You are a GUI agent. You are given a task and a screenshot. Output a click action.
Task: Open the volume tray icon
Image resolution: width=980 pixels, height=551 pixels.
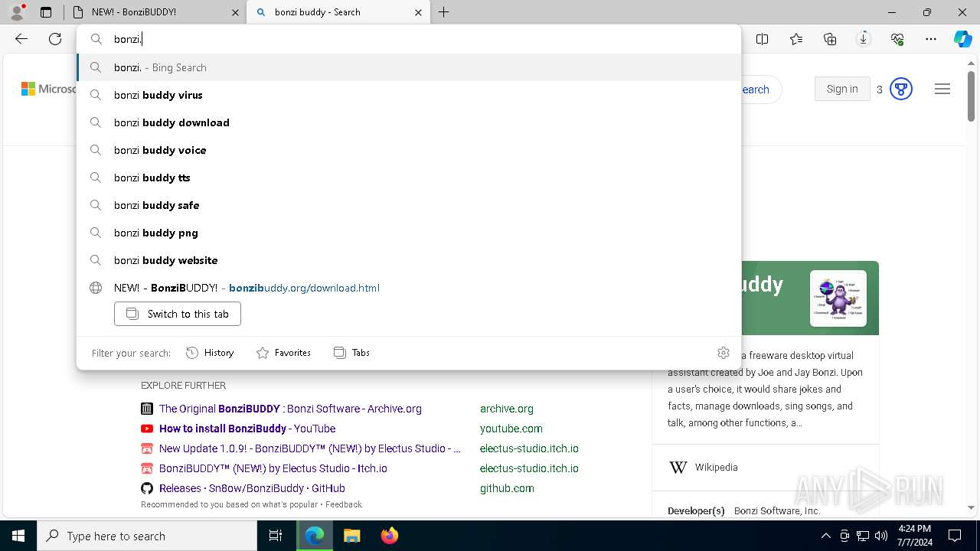pos(880,536)
